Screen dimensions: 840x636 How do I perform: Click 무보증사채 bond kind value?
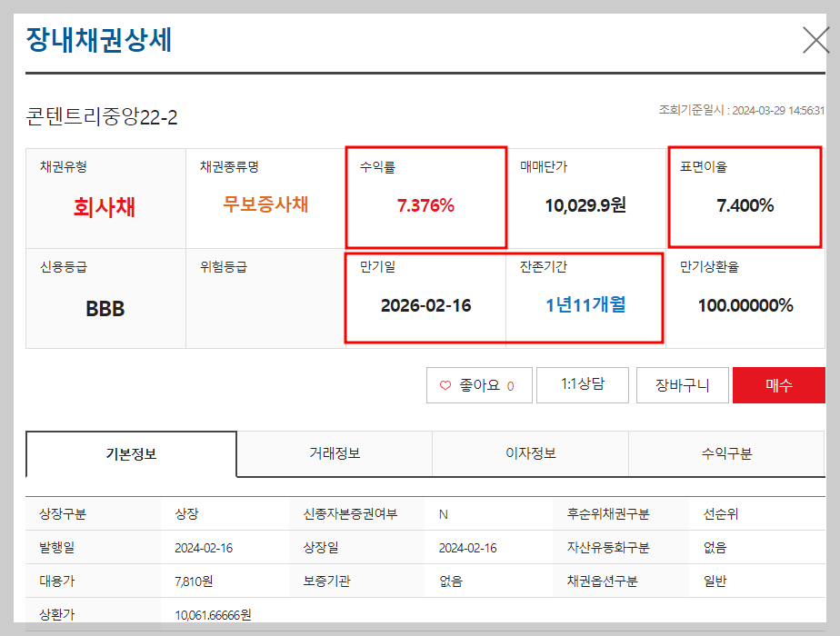pos(265,204)
